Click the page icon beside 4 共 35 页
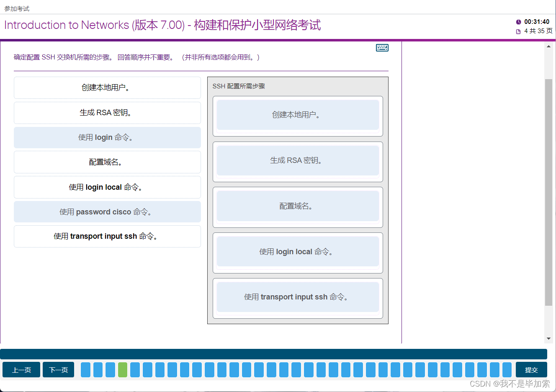The height and width of the screenshot is (392, 556). [518, 31]
